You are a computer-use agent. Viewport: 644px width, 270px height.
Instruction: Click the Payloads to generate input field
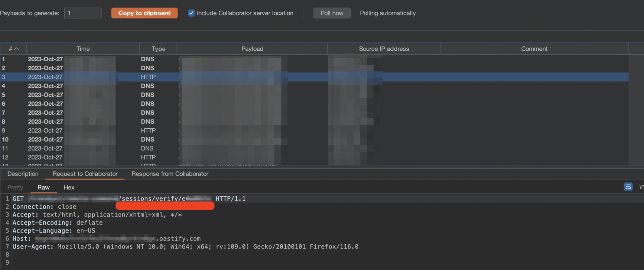[x=83, y=13]
